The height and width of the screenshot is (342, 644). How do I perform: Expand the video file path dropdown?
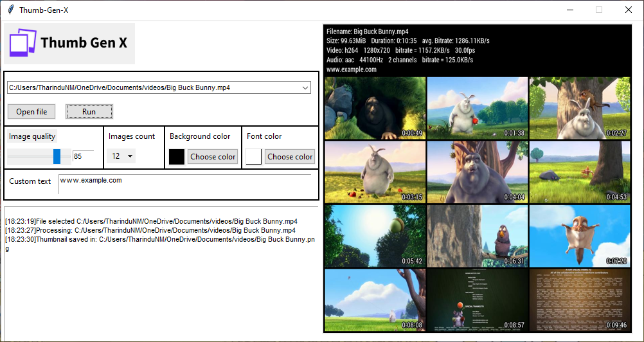[305, 87]
